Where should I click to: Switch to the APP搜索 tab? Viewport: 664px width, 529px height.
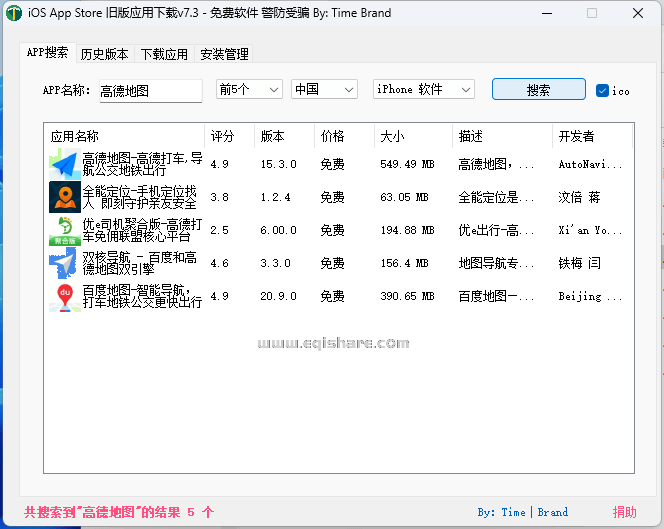(47, 53)
